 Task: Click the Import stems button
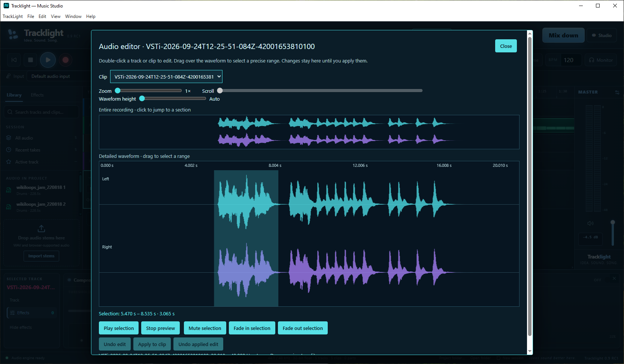click(41, 256)
